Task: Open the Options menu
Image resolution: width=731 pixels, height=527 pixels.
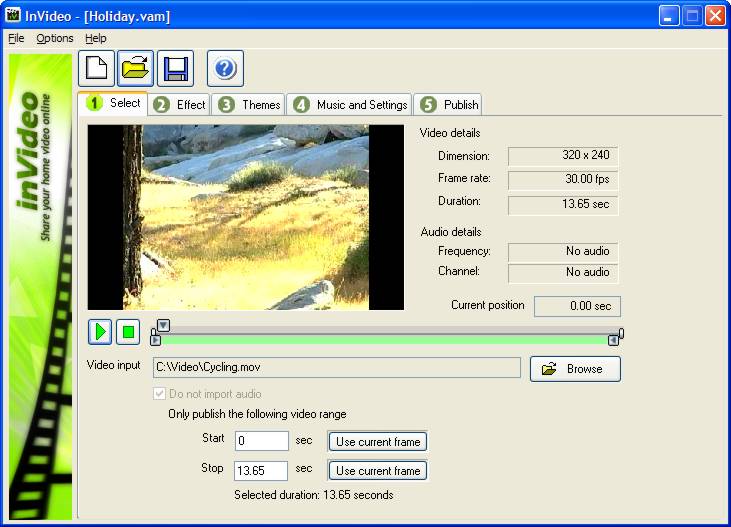Action: [x=55, y=38]
